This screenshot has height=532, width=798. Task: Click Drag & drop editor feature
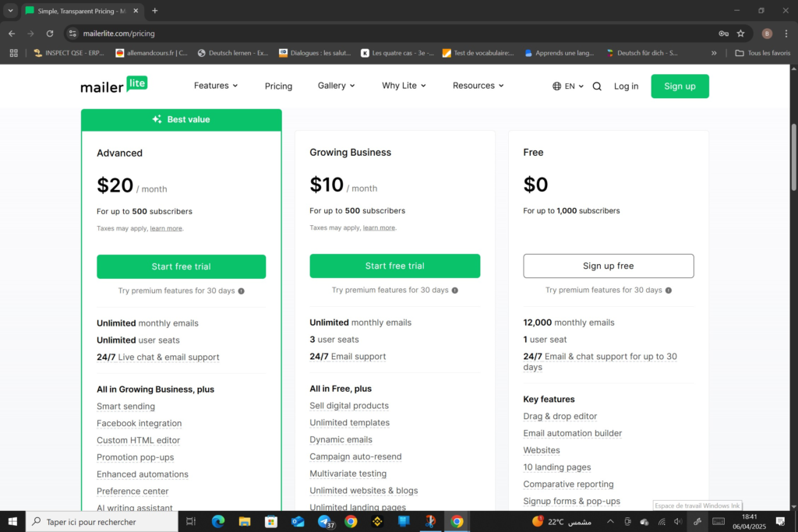tap(560, 417)
